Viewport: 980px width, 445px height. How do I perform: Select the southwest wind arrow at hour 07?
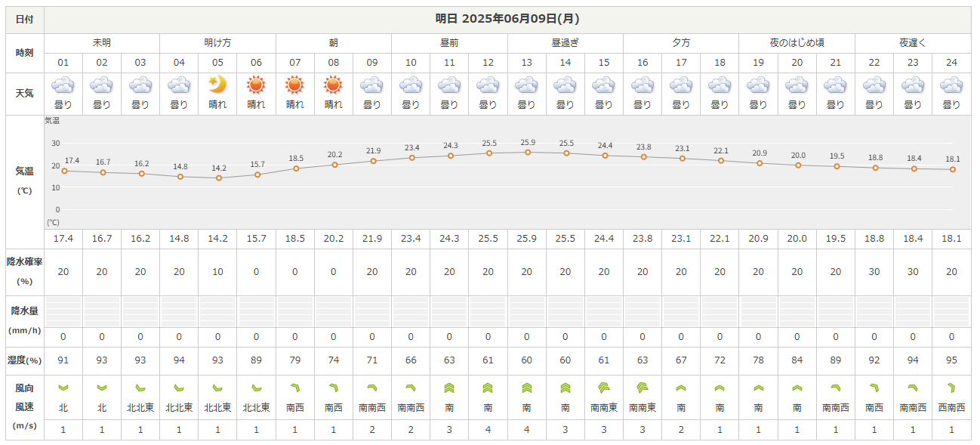294,388
